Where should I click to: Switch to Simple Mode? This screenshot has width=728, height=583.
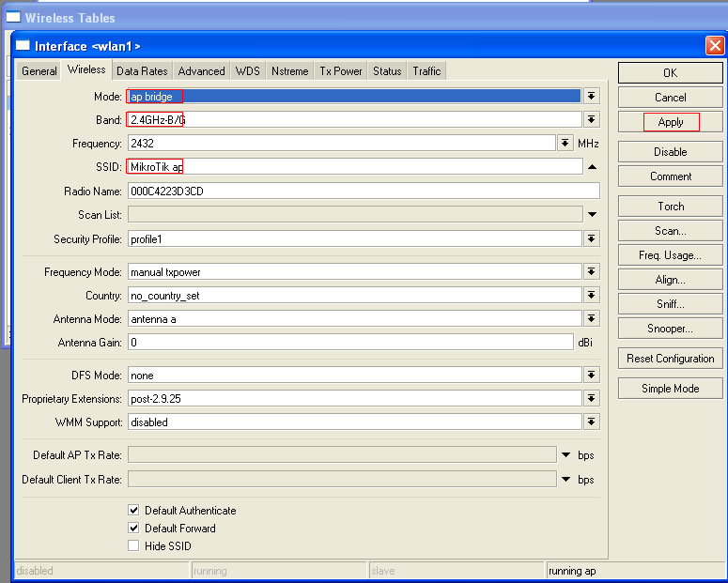click(670, 389)
